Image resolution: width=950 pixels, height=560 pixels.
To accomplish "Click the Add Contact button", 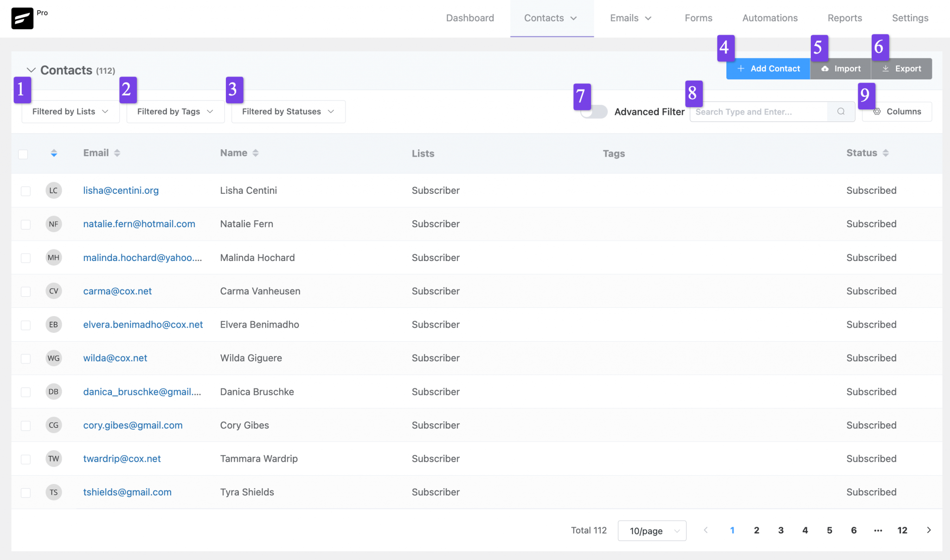I will tap(768, 68).
